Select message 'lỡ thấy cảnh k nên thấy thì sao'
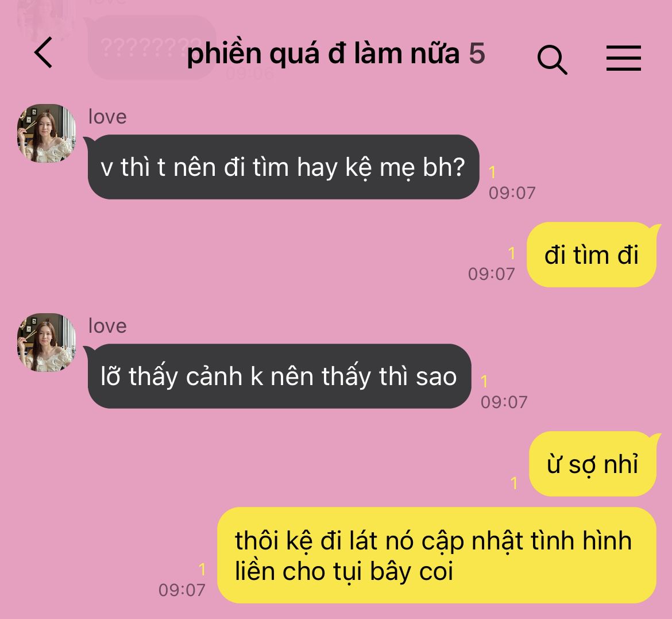672x619 pixels. point(279,376)
